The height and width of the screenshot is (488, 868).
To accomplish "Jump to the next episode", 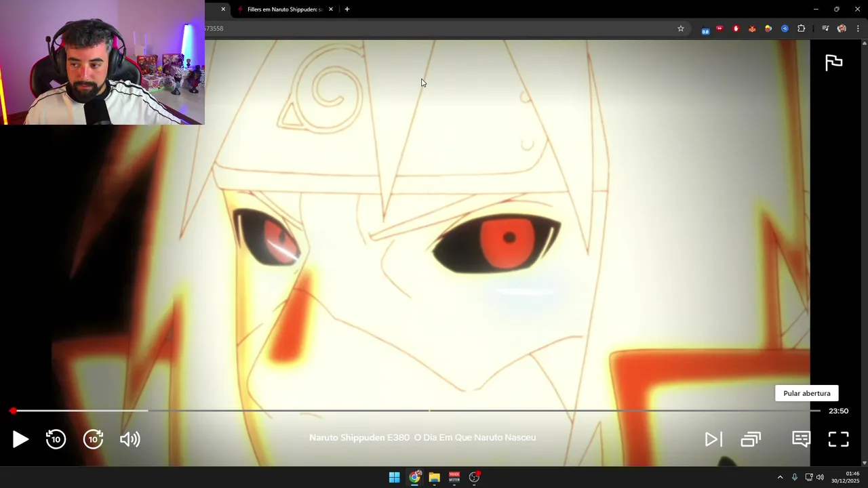I will 713,439.
